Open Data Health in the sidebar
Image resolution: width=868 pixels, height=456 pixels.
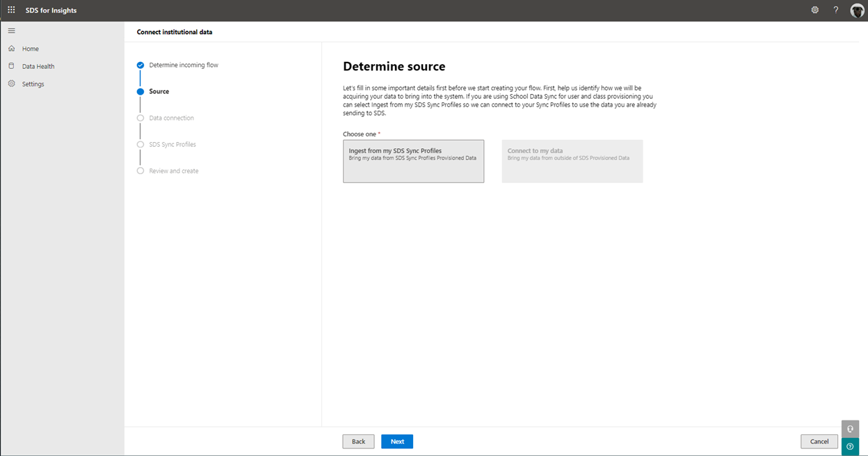(38, 66)
